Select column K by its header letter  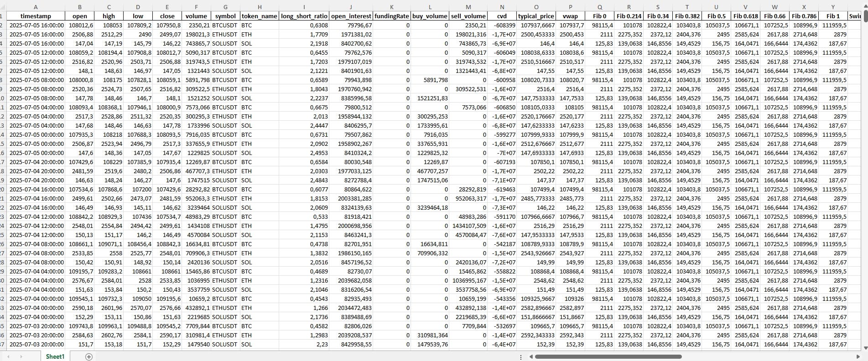(392, 7)
